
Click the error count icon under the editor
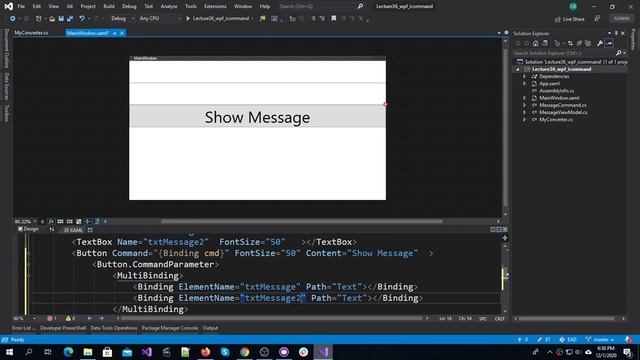coord(50,318)
